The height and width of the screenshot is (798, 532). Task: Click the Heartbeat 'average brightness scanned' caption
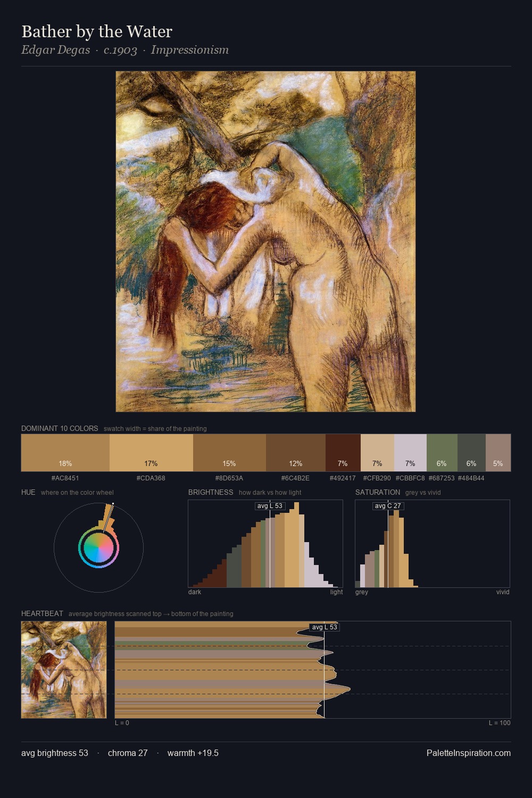(x=151, y=614)
